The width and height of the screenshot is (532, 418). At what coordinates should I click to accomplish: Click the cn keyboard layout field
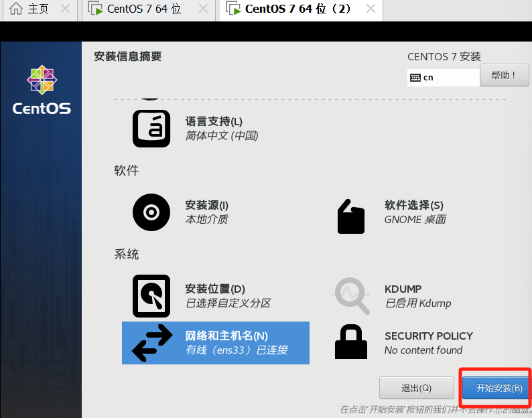tap(444, 78)
